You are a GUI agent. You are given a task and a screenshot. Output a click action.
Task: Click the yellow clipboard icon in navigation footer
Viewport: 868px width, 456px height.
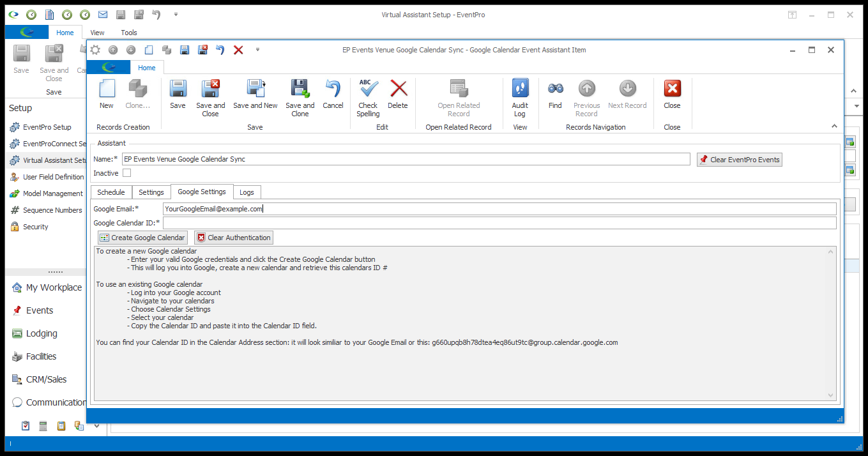tap(61, 426)
